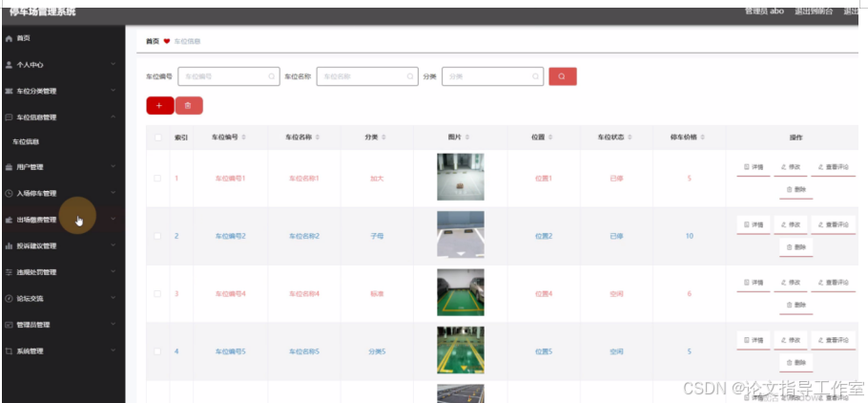
Task: Click 删除 for row 车位编号1
Action: [796, 190]
